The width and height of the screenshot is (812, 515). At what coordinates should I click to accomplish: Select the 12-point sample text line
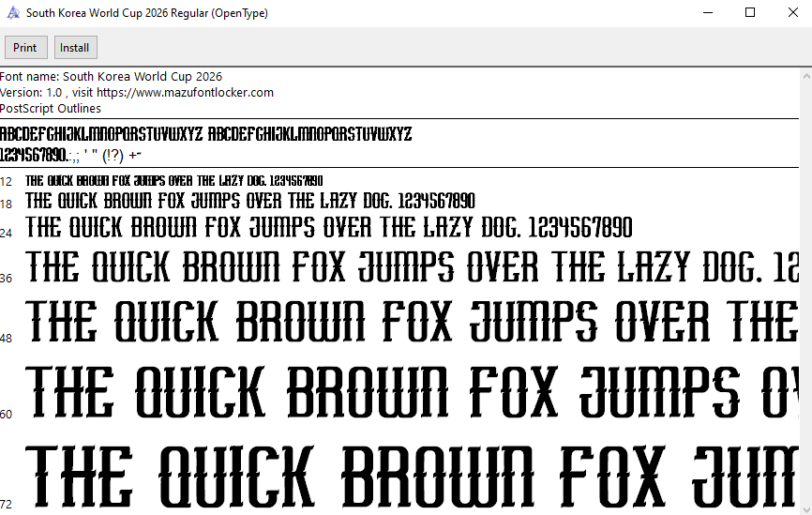coord(174,180)
